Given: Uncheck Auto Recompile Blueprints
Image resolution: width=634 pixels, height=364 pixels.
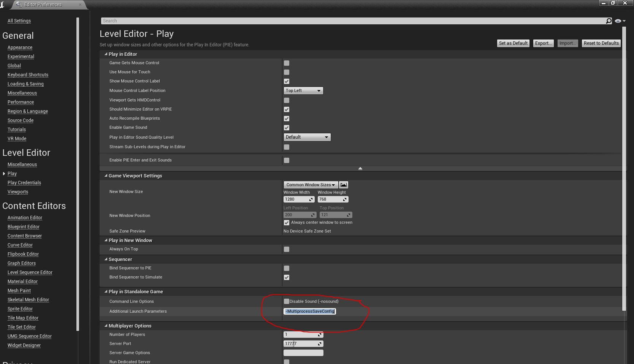Looking at the screenshot, I should (287, 119).
